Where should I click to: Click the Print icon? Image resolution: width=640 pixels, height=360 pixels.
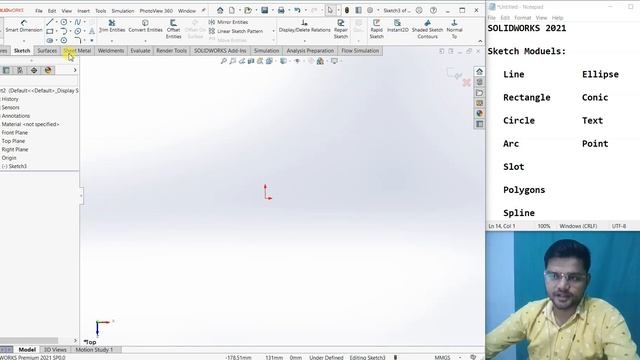pos(281,10)
